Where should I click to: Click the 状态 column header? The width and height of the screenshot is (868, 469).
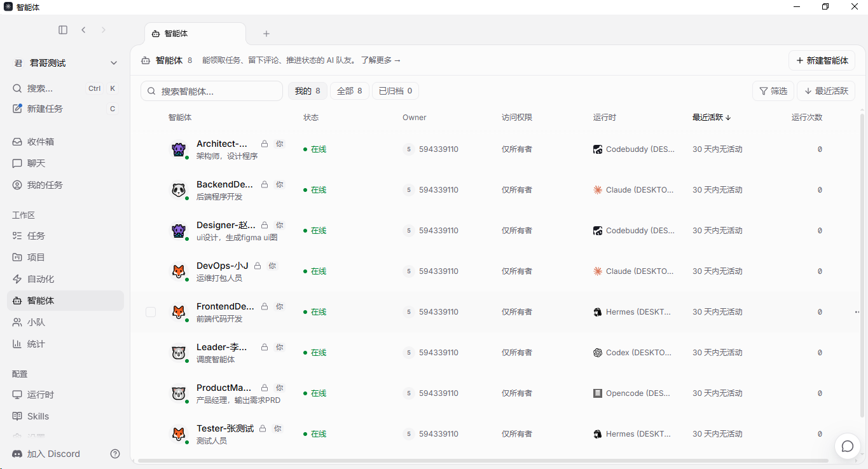pyautogui.click(x=311, y=118)
